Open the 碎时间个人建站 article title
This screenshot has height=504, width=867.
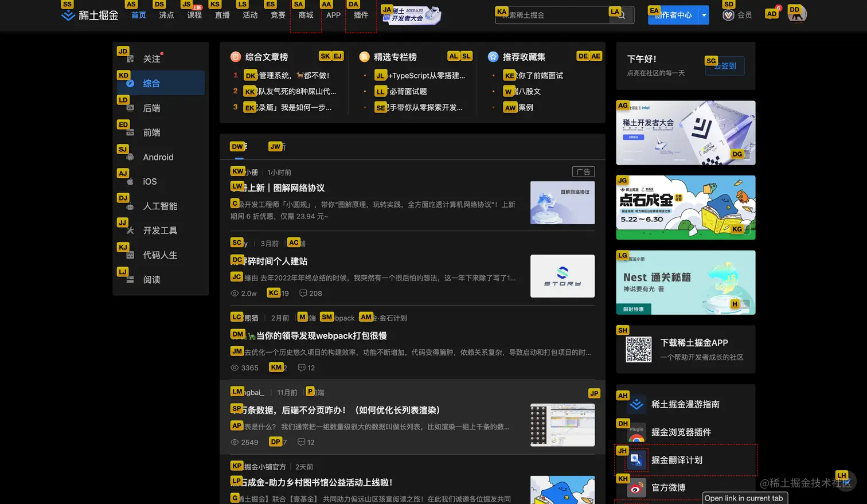coord(269,261)
